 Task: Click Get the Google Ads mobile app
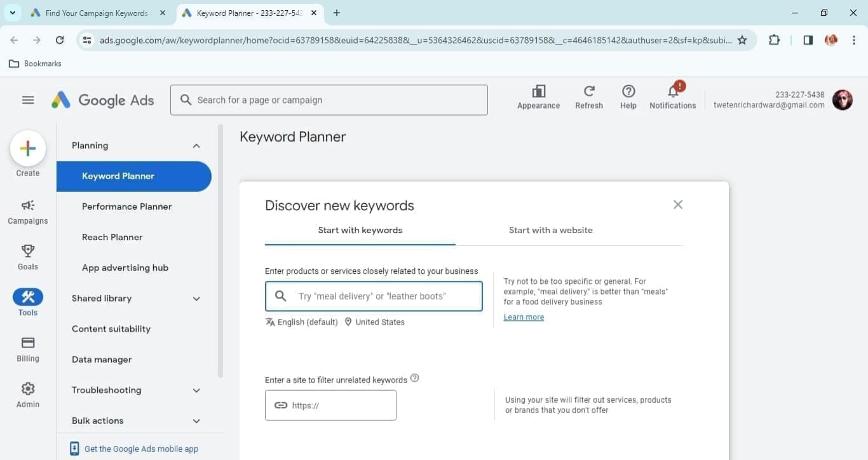[x=141, y=449]
